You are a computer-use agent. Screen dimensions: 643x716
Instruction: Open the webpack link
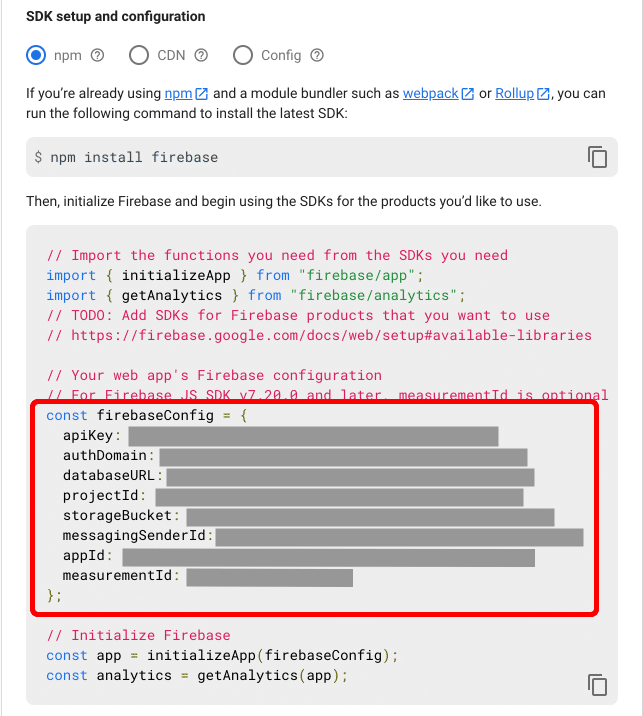[430, 94]
